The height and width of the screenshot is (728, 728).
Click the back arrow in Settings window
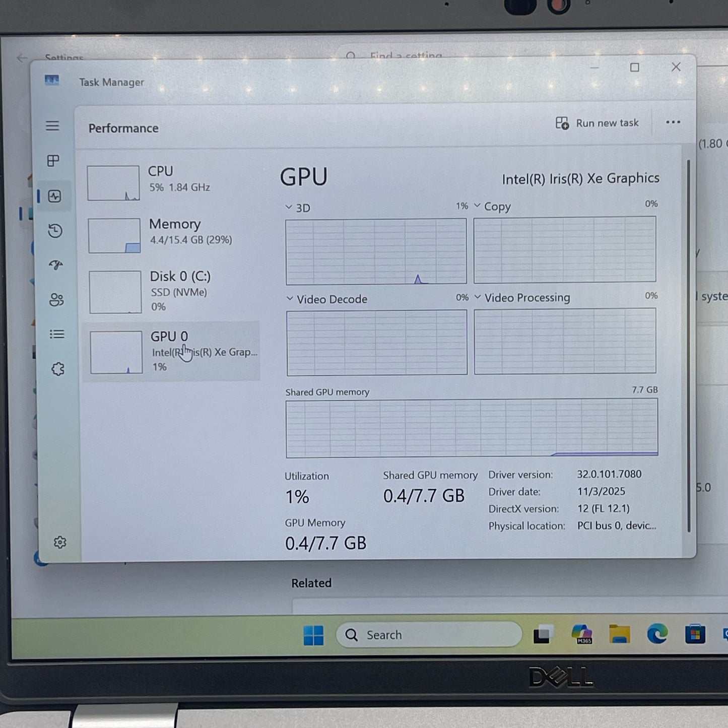point(22,58)
